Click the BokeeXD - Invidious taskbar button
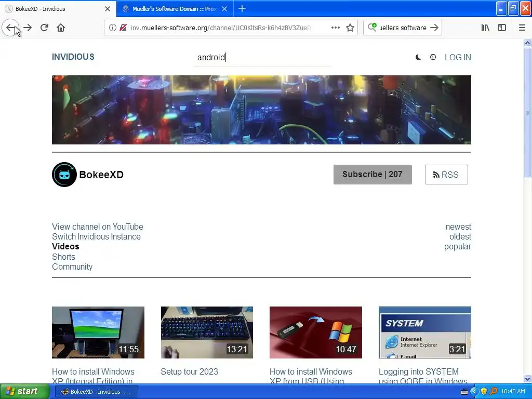This screenshot has width=532, height=399. [x=96, y=392]
